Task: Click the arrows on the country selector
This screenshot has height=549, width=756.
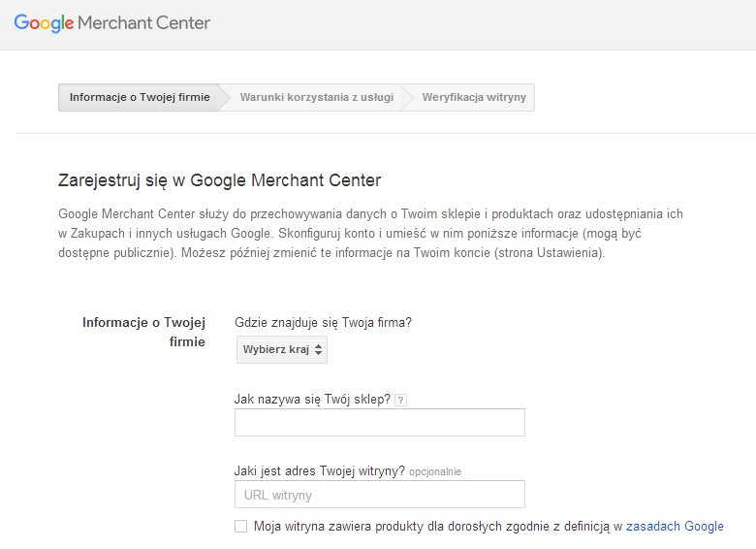Action: coord(318,349)
